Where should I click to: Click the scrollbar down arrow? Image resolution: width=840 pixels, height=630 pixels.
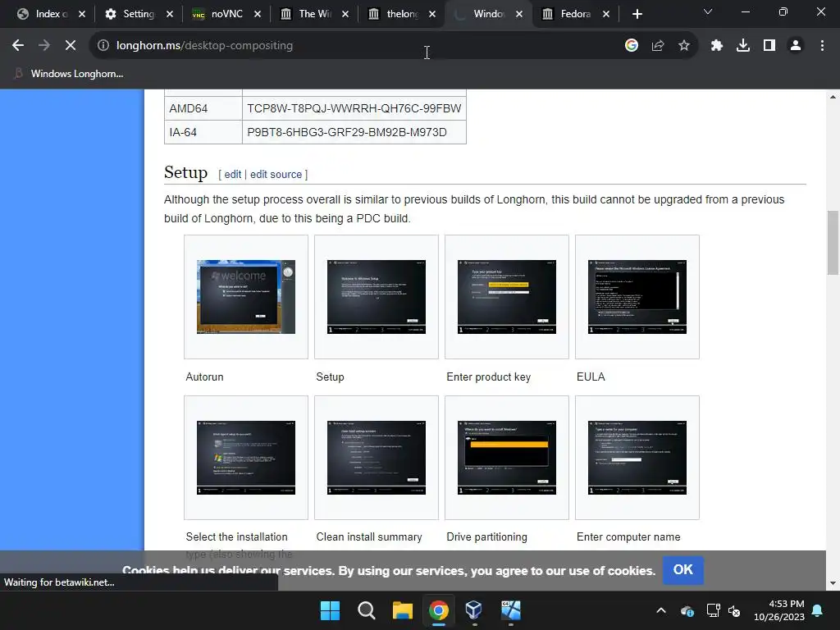(x=833, y=583)
